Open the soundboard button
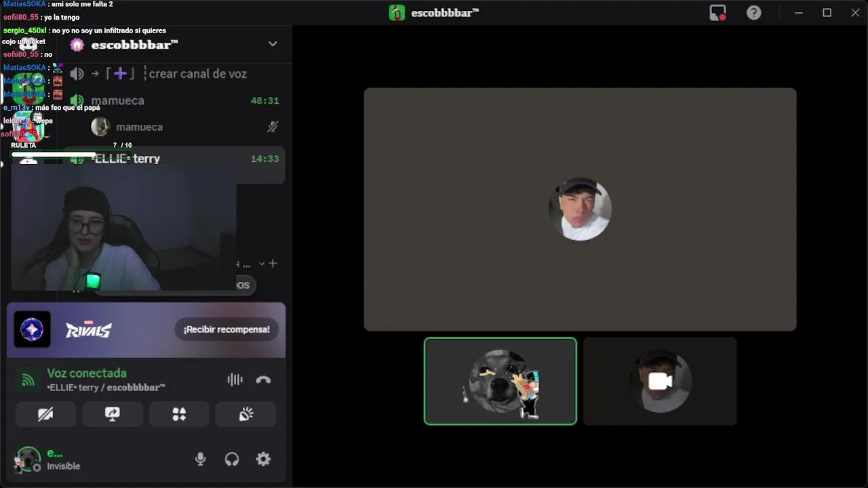Image resolution: width=868 pixels, height=488 pixels. point(245,414)
